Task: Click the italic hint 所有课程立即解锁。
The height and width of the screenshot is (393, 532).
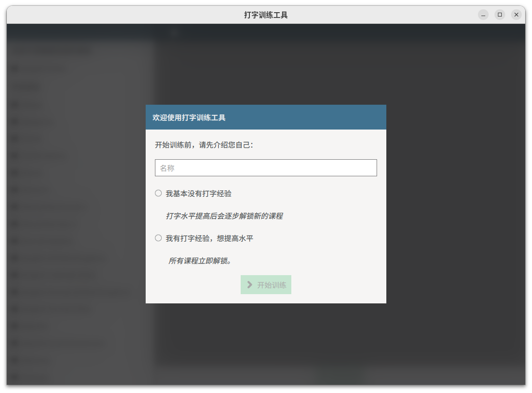Action: 200,261
